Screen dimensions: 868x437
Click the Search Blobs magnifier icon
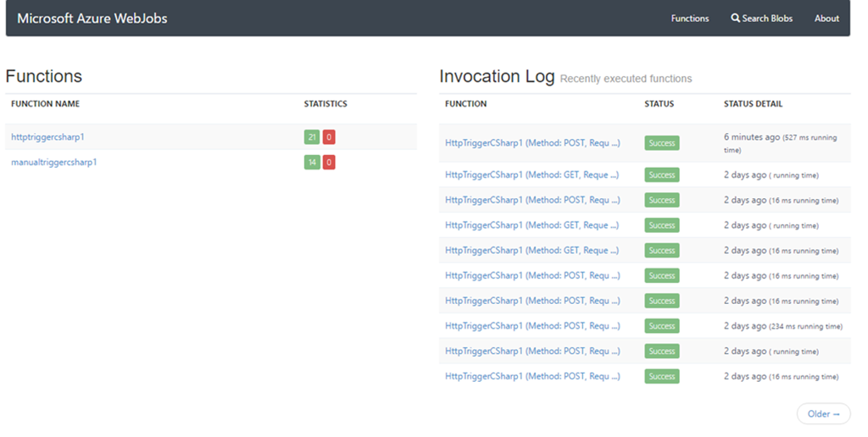736,19
